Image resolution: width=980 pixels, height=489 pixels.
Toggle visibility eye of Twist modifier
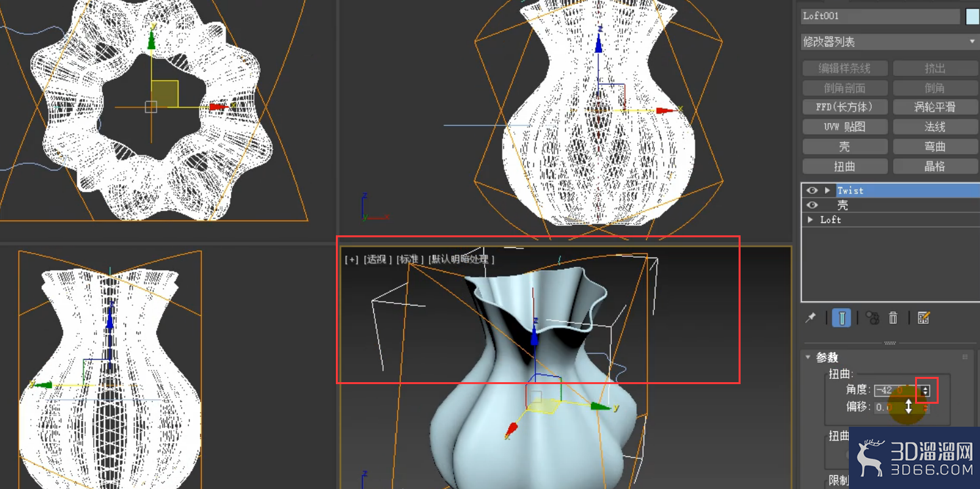pyautogui.click(x=812, y=190)
